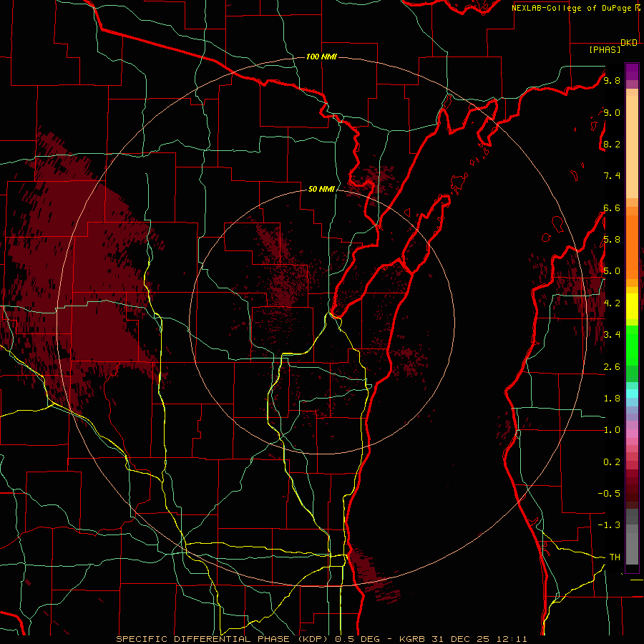Click the 1.0 color scale value
The width and height of the screenshot is (644, 644).
point(612,430)
